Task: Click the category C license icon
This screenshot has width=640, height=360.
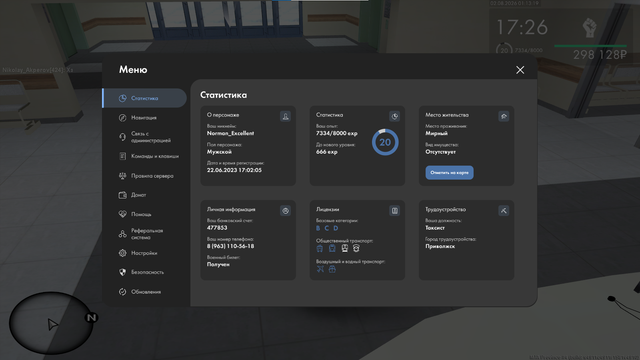Action: (327, 228)
